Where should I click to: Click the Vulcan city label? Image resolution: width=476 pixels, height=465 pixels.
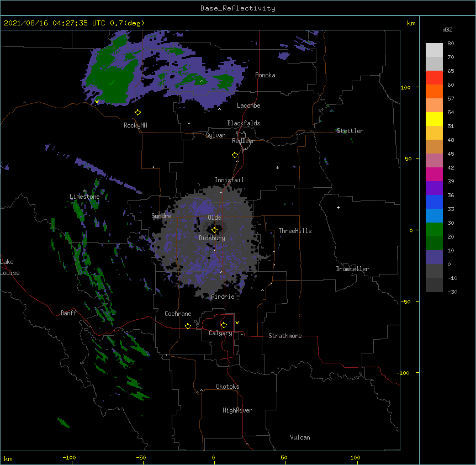click(x=300, y=437)
